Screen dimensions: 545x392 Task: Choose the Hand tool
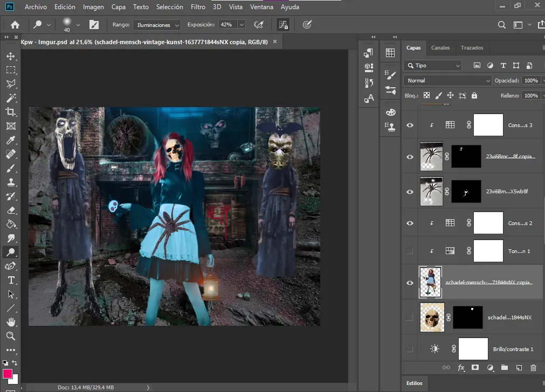pos(11,322)
